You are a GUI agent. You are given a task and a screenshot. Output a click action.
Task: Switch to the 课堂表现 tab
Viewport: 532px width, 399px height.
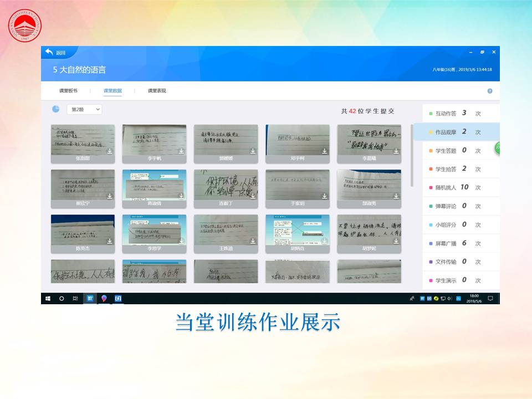tap(157, 91)
